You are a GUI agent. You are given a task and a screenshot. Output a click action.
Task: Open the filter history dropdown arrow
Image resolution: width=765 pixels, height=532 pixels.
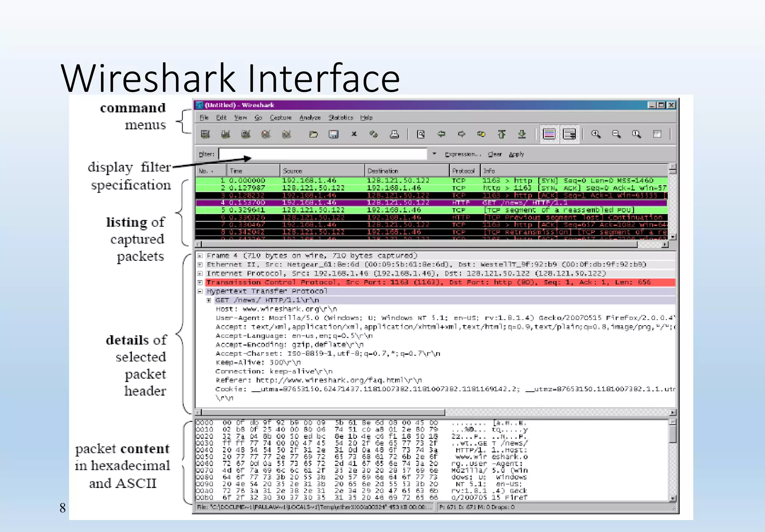click(x=434, y=154)
